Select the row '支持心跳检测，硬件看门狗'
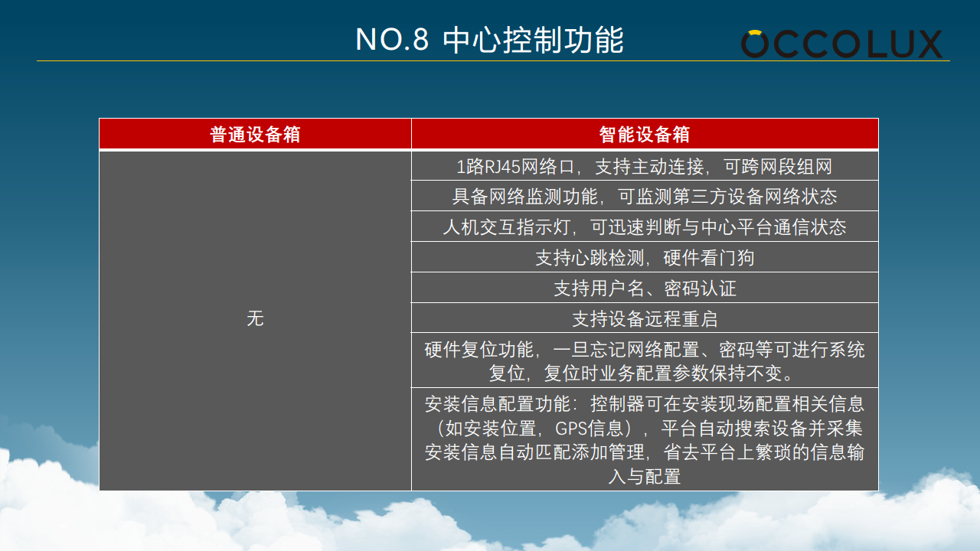980x551 pixels. [645, 257]
